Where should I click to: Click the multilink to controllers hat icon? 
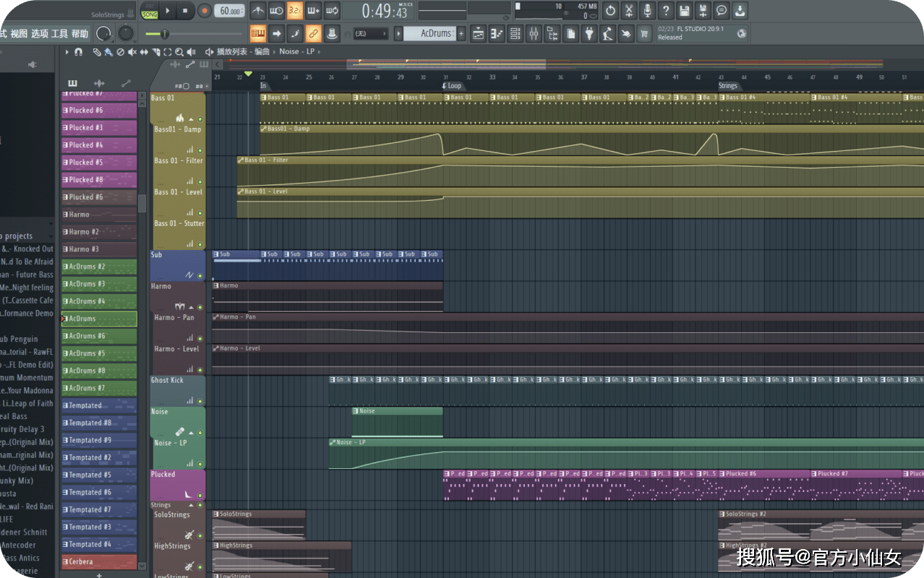point(332,33)
